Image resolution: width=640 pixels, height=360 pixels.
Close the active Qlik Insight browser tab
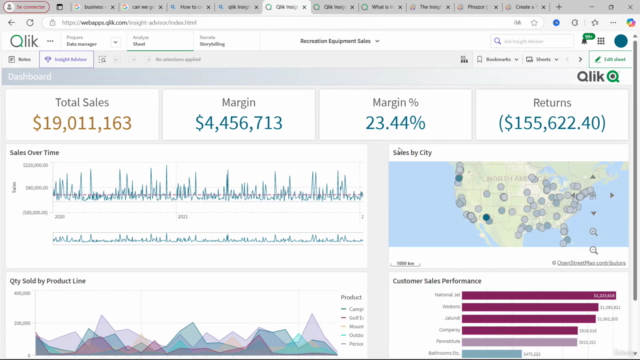click(304, 7)
